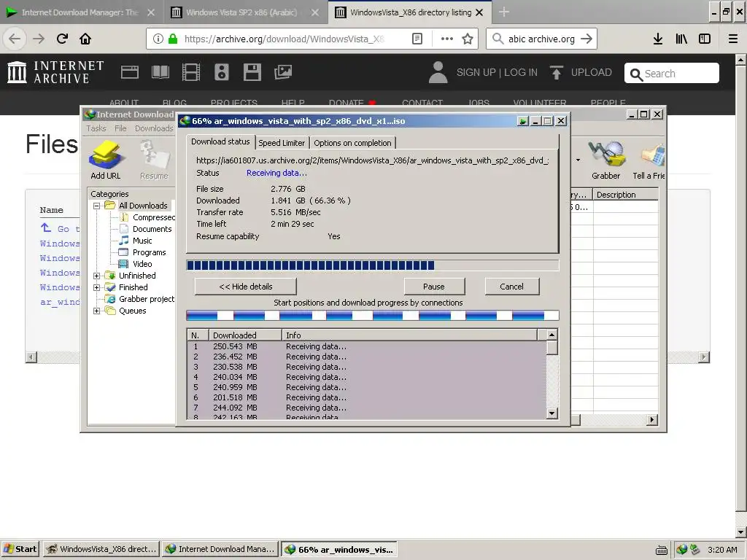Expand the Unfinished category
The image size is (747, 560).
tap(97, 276)
